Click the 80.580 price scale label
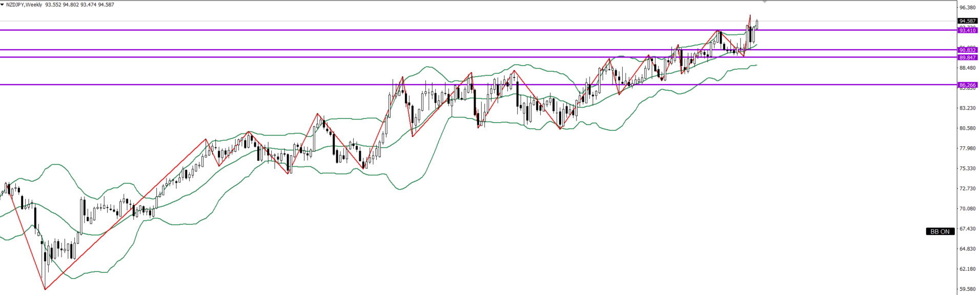 (x=967, y=128)
